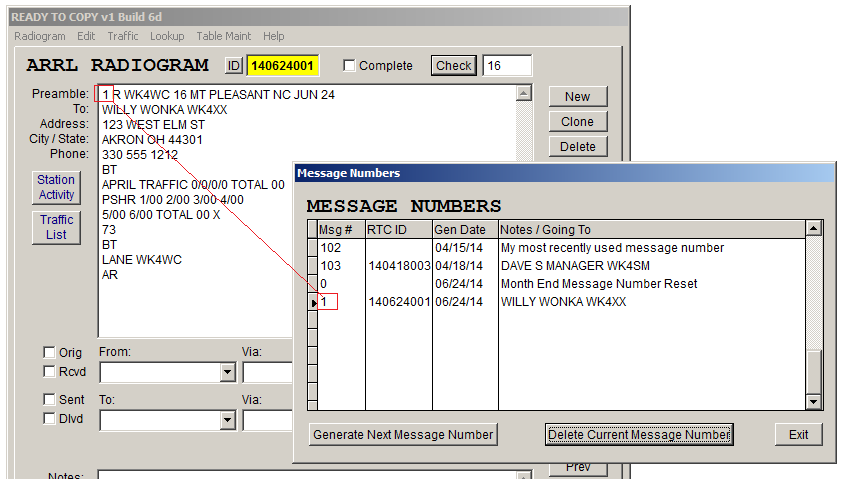The width and height of the screenshot is (847, 479).
Task: Click the 123 WEST ELM ST line
Action: 153,125
